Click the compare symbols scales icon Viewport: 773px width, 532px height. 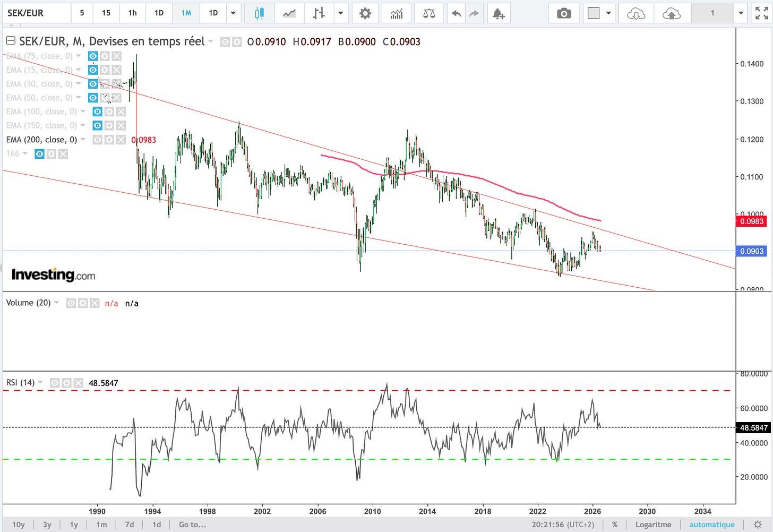[x=429, y=13]
